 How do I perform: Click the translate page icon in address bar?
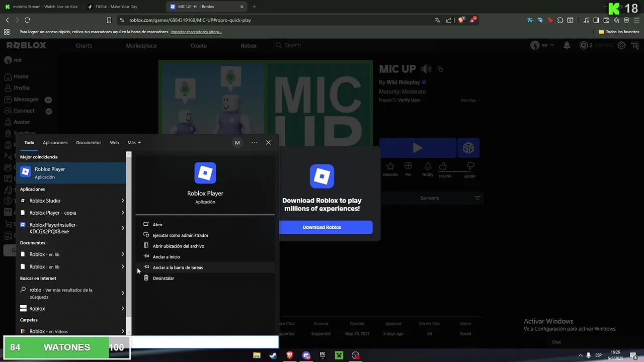click(x=437, y=20)
